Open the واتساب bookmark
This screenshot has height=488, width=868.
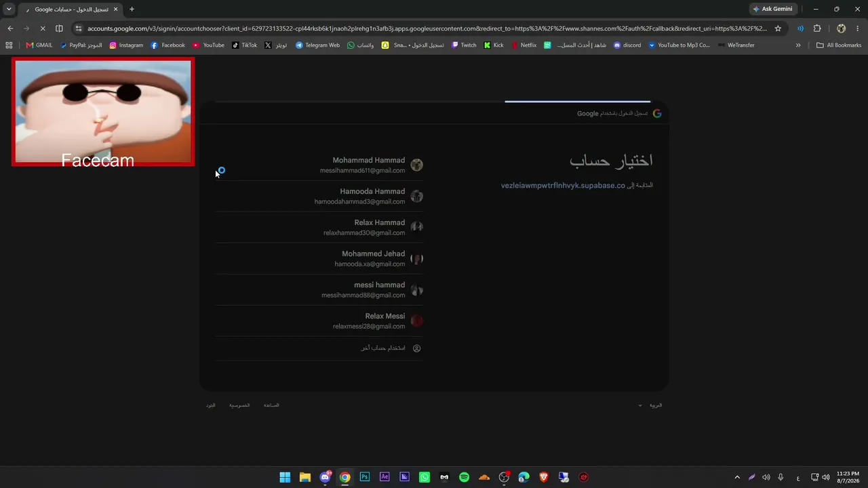(360, 45)
